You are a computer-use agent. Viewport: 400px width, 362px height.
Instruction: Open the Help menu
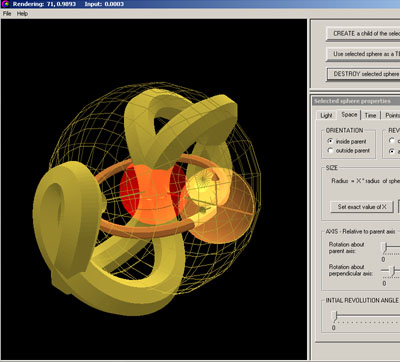click(22, 14)
